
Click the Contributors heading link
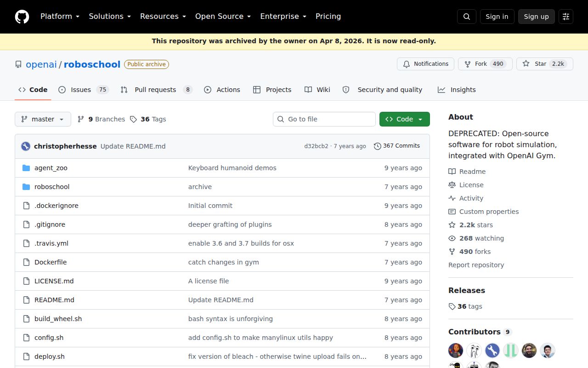click(480, 332)
